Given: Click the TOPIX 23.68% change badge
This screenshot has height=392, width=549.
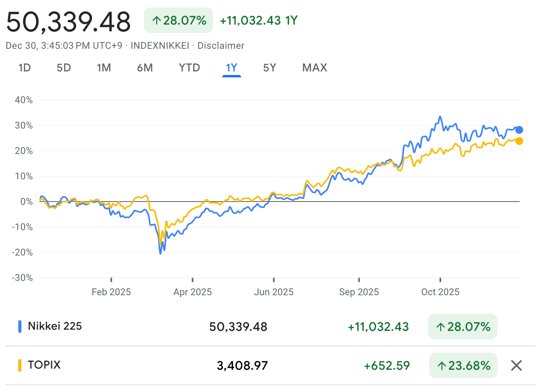Looking at the screenshot, I should [x=463, y=365].
